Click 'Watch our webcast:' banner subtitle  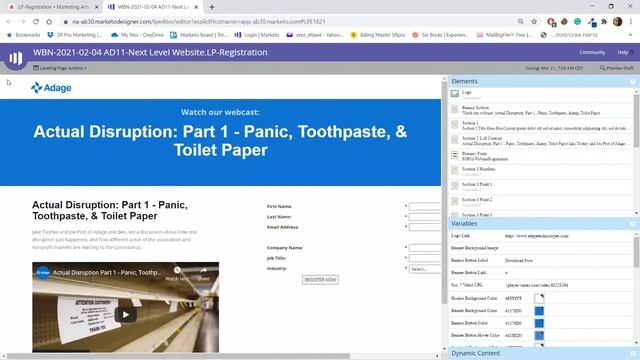(220, 112)
